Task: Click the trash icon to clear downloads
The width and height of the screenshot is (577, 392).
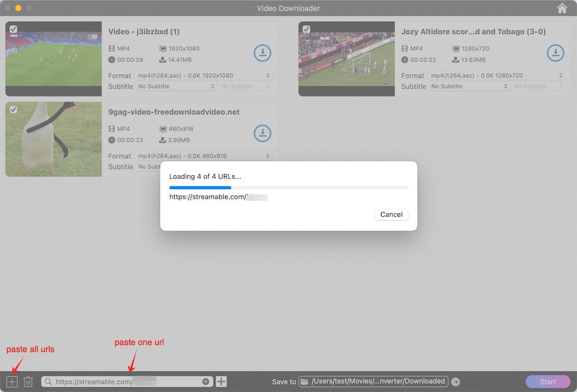Action: tap(28, 381)
